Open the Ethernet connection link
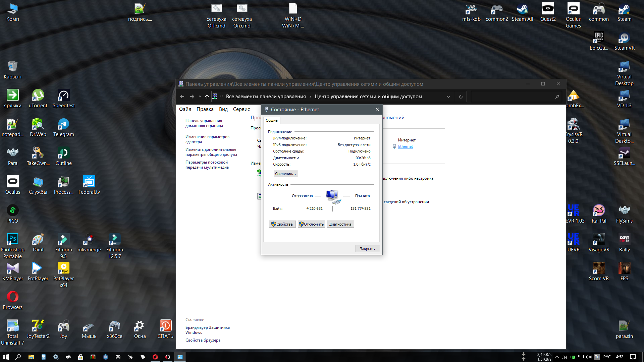The image size is (644, 362). 405,146
